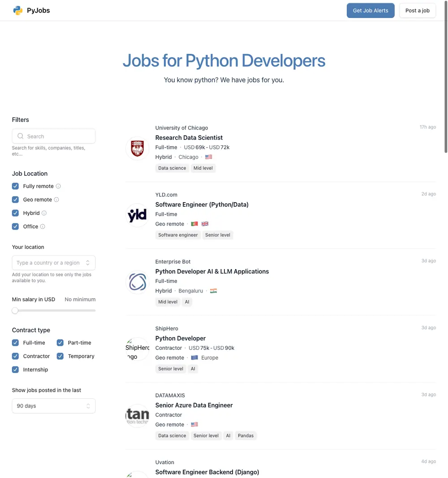Image resolution: width=448 pixels, height=478 pixels.
Task: Click the PyJobs Python logo icon
Action: coord(18,10)
